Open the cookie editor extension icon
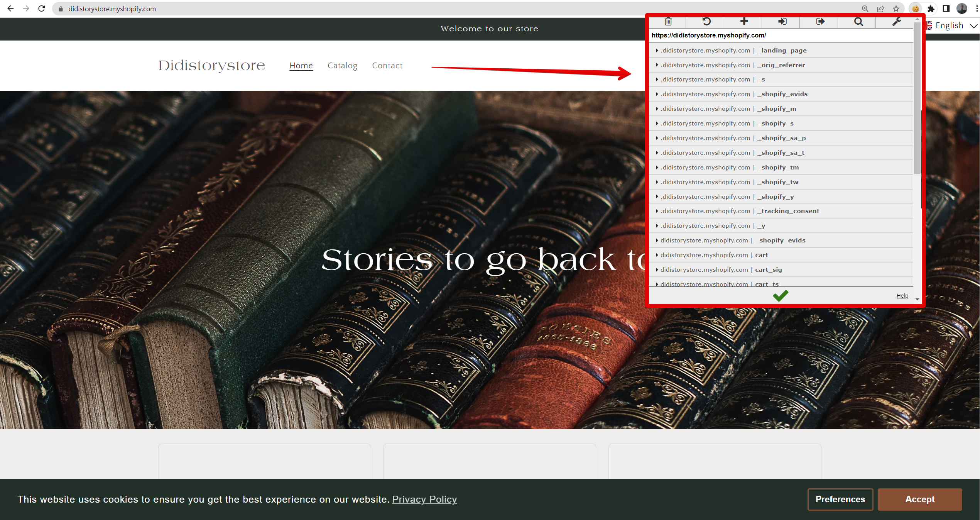The image size is (980, 520). (915, 8)
